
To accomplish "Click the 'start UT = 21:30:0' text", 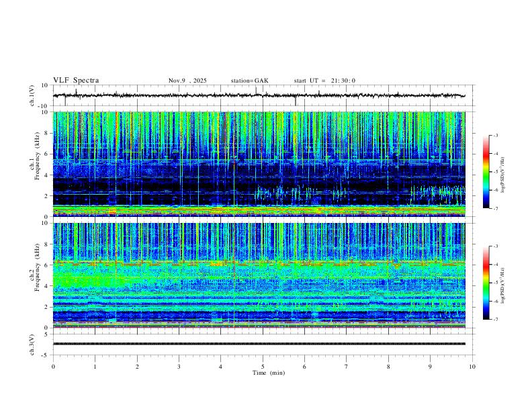I will click(x=324, y=81).
